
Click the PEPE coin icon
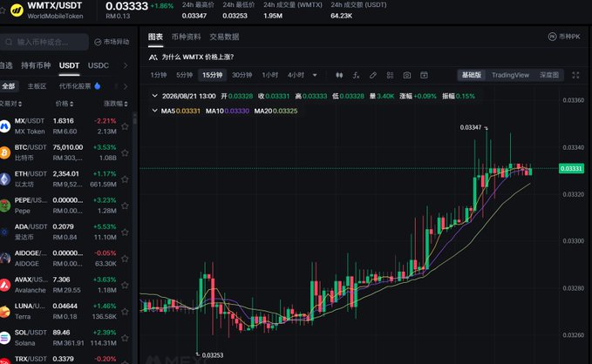(5, 206)
